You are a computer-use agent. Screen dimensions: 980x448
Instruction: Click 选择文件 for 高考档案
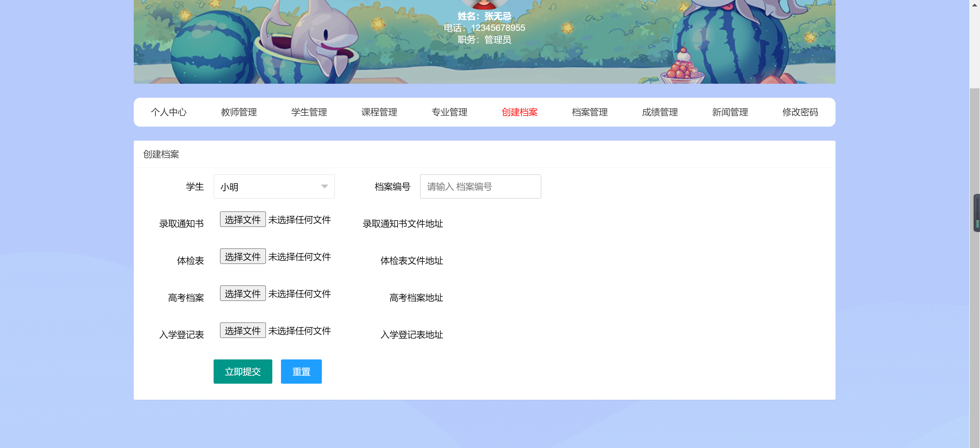pos(242,293)
